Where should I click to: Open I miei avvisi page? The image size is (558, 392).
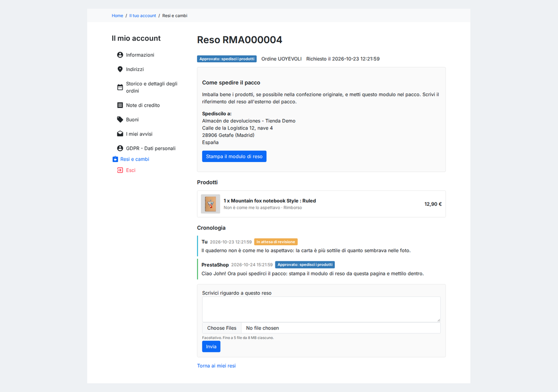(x=139, y=134)
